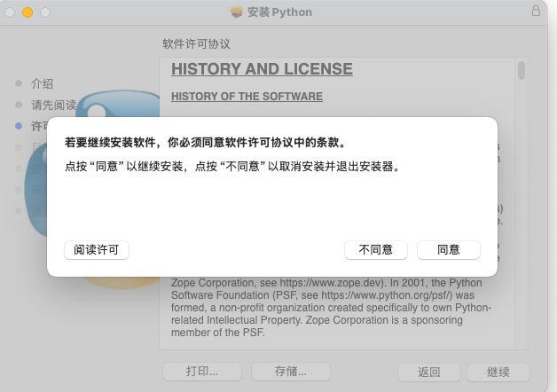Click the blue bullet of the current step

point(19,126)
